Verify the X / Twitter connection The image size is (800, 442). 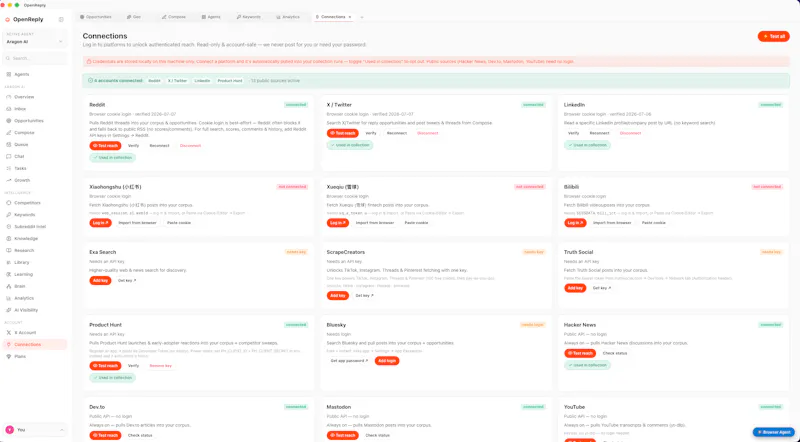371,133
